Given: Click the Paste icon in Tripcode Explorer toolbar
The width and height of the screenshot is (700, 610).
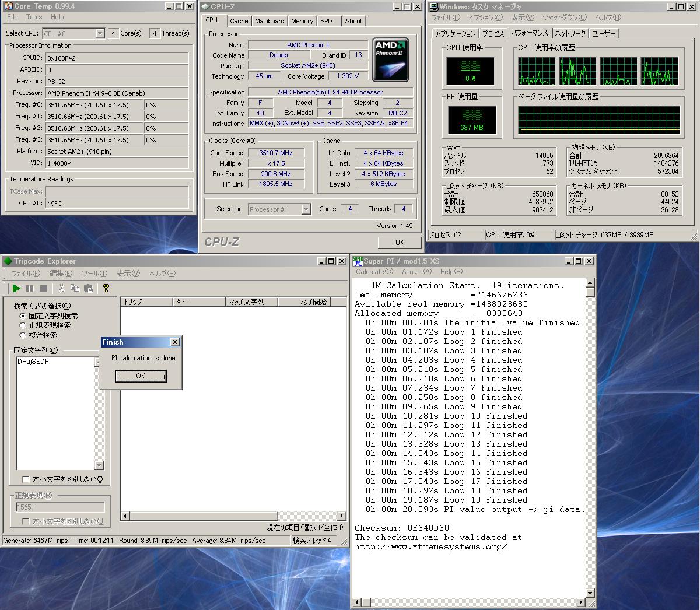Looking at the screenshot, I should (x=88, y=288).
